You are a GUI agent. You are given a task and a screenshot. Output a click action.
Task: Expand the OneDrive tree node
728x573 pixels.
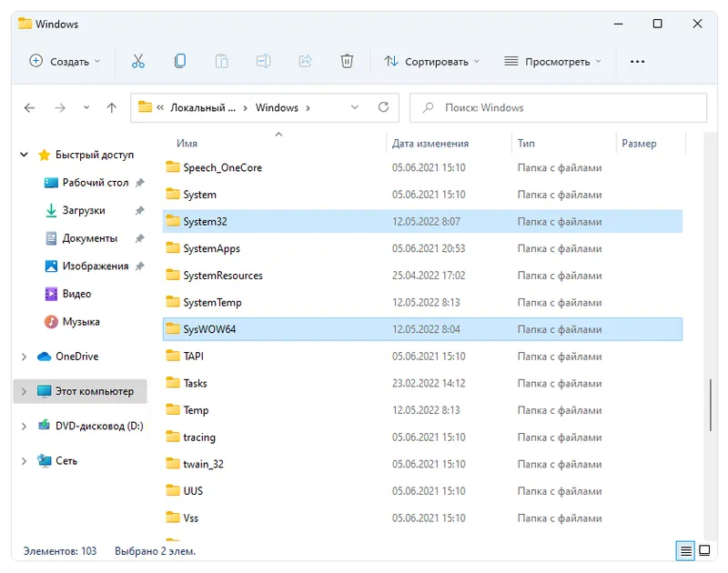(x=24, y=357)
